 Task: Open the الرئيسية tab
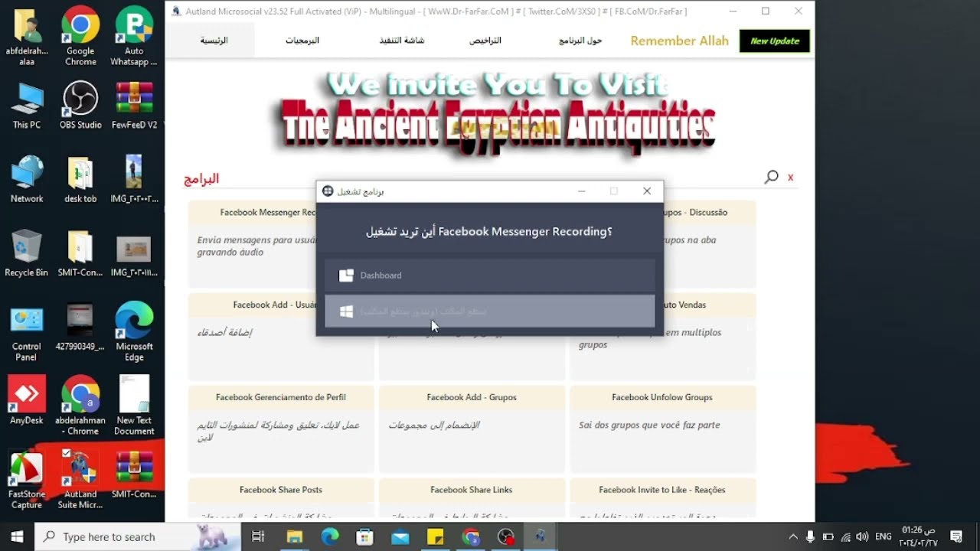coord(214,41)
